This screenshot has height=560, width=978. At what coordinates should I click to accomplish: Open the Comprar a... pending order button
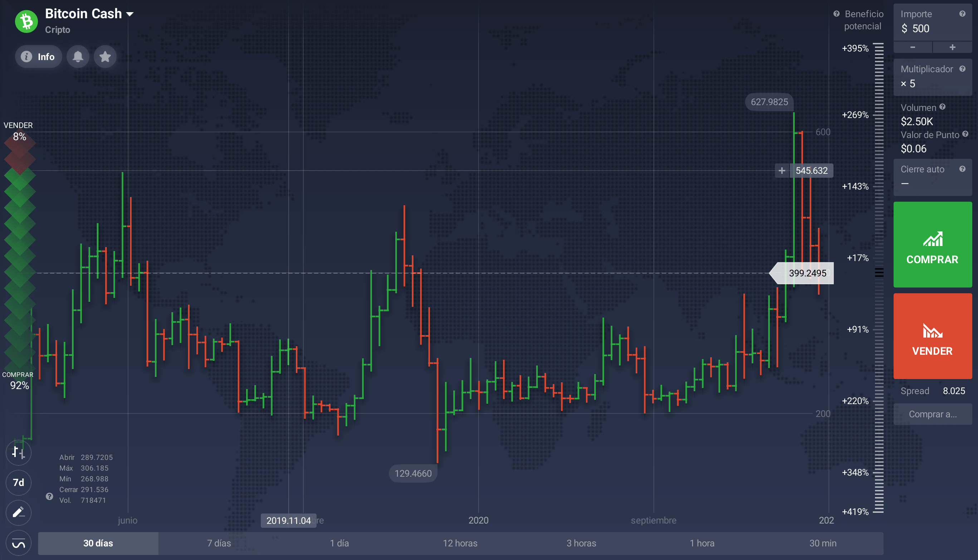pyautogui.click(x=933, y=414)
